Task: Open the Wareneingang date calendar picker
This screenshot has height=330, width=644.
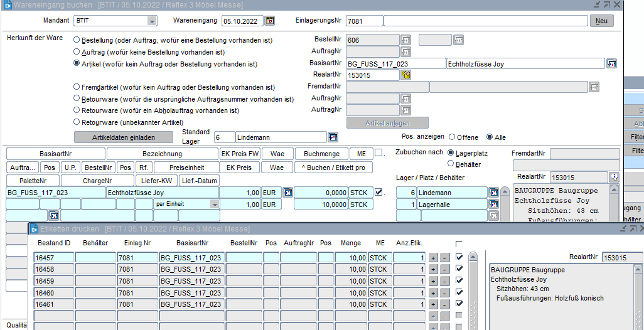Action: [x=270, y=21]
